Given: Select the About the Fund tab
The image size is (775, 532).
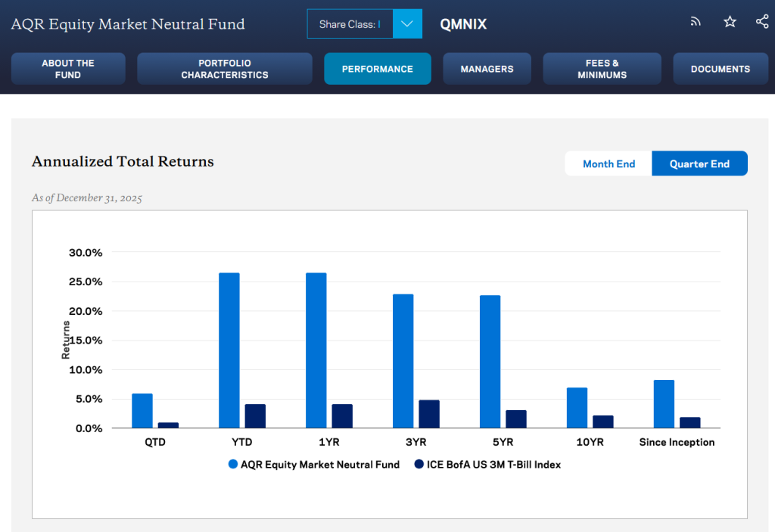Looking at the screenshot, I should pos(68,68).
